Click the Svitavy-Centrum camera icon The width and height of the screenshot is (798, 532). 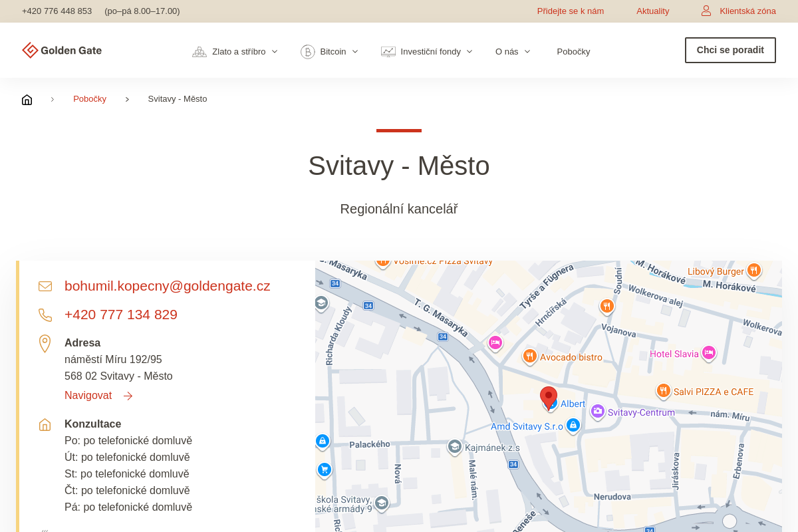pyautogui.click(x=598, y=412)
